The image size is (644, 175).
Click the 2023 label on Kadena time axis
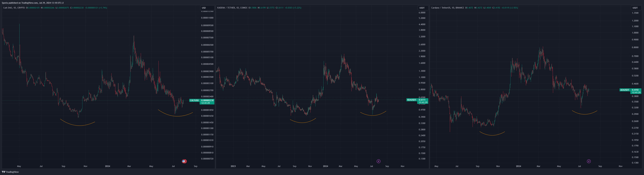point(233,166)
